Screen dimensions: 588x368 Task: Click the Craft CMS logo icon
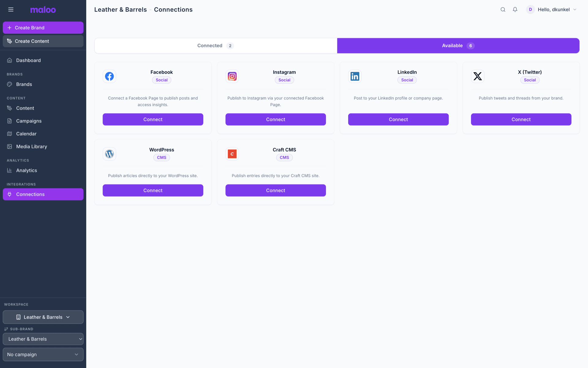232,154
